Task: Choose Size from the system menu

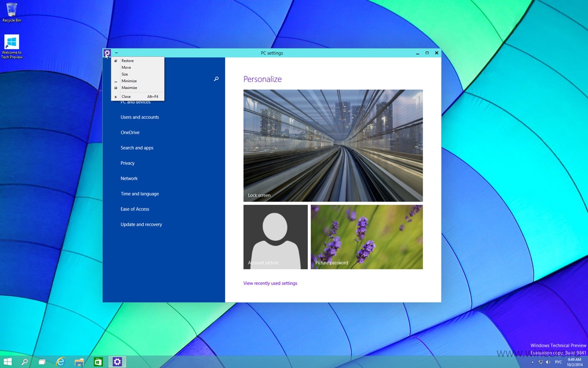Action: pyautogui.click(x=138, y=74)
